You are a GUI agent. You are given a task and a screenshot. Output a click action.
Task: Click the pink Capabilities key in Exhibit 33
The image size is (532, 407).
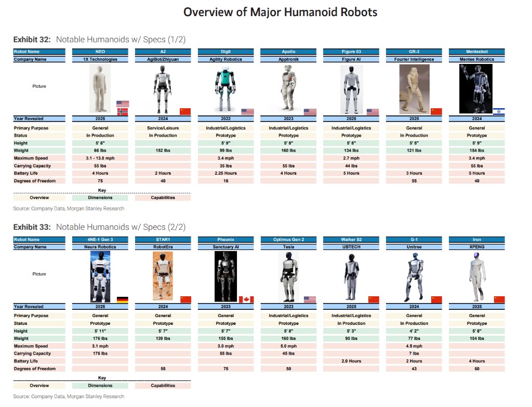pyautogui.click(x=163, y=386)
